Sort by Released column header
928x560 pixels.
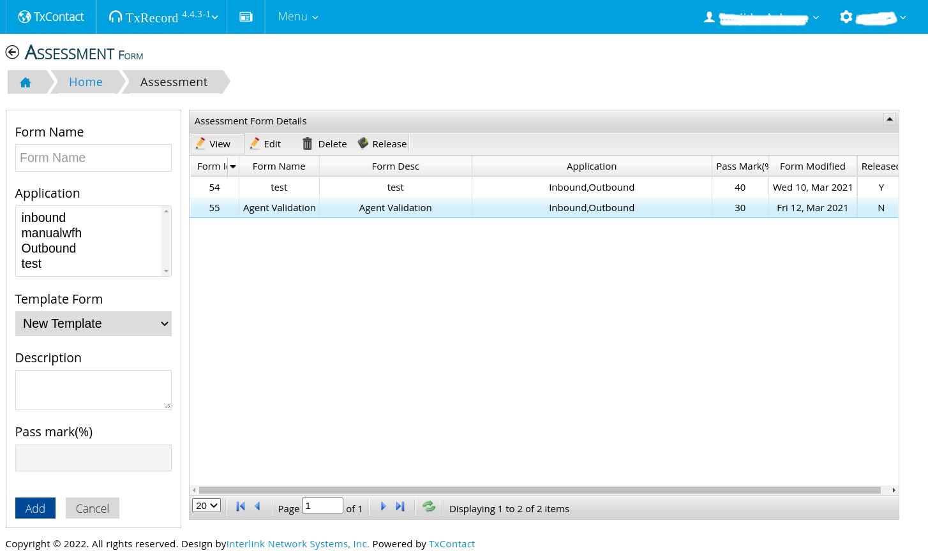point(878,166)
